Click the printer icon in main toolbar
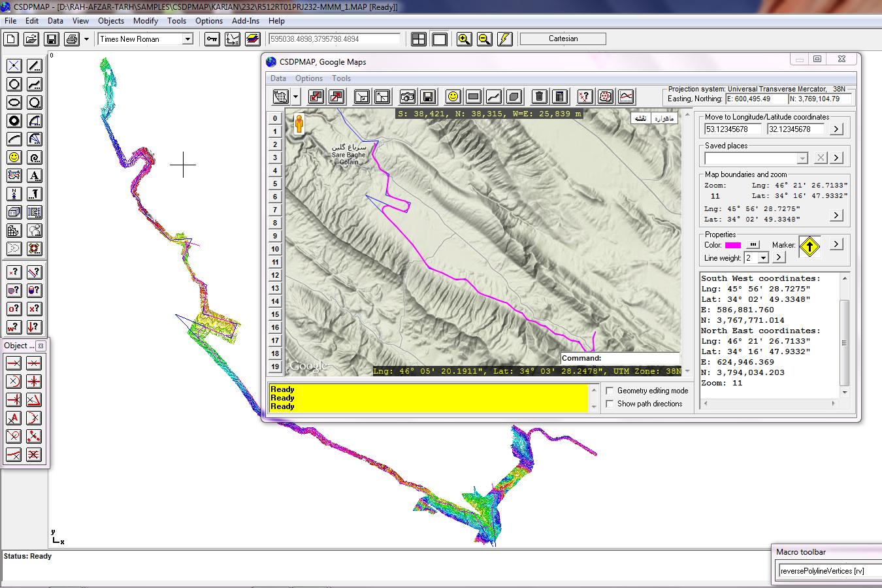Image resolution: width=882 pixels, height=588 pixels. point(72,39)
